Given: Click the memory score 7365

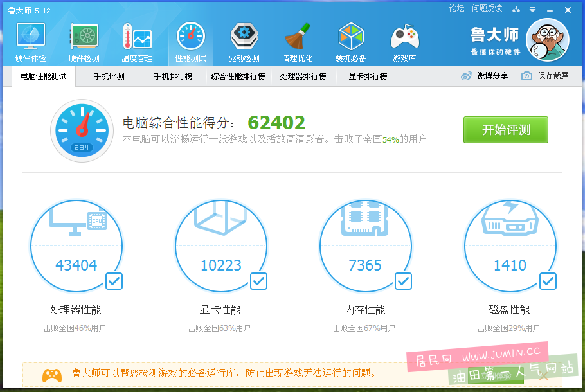Looking at the screenshot, I should click(x=365, y=265).
